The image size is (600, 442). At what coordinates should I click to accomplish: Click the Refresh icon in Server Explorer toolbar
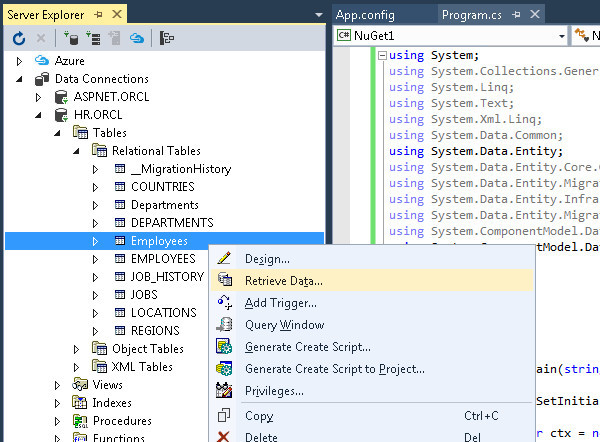pyautogui.click(x=19, y=37)
